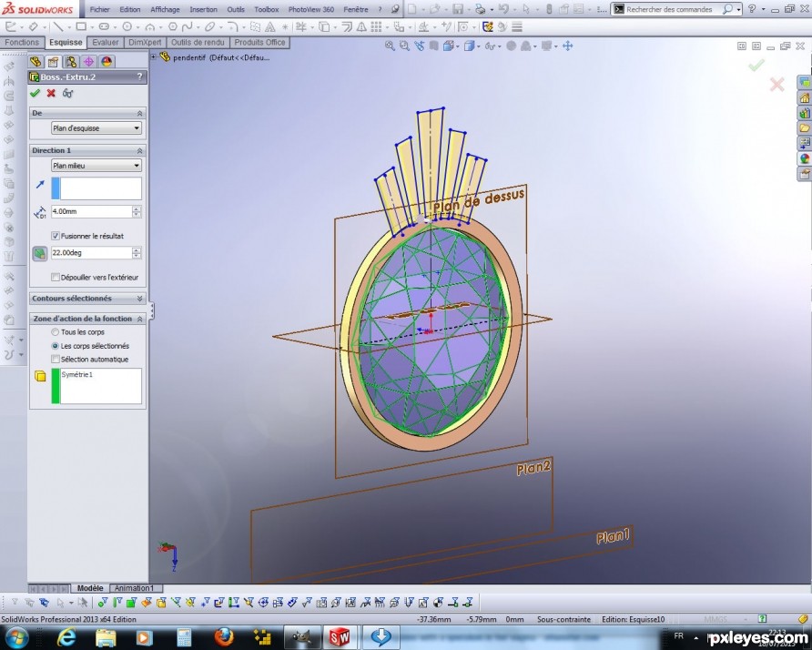
Task: Click the Rechercher des commandes search box
Action: pos(668,9)
